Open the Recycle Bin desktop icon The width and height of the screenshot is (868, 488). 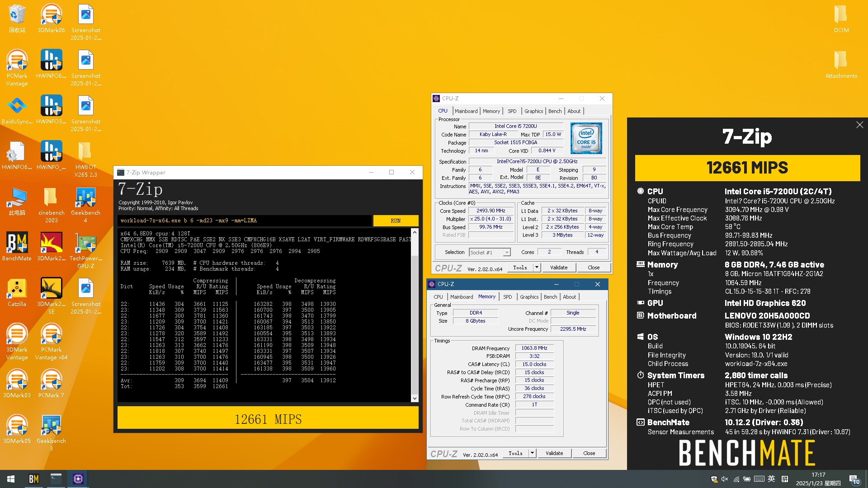tap(17, 18)
